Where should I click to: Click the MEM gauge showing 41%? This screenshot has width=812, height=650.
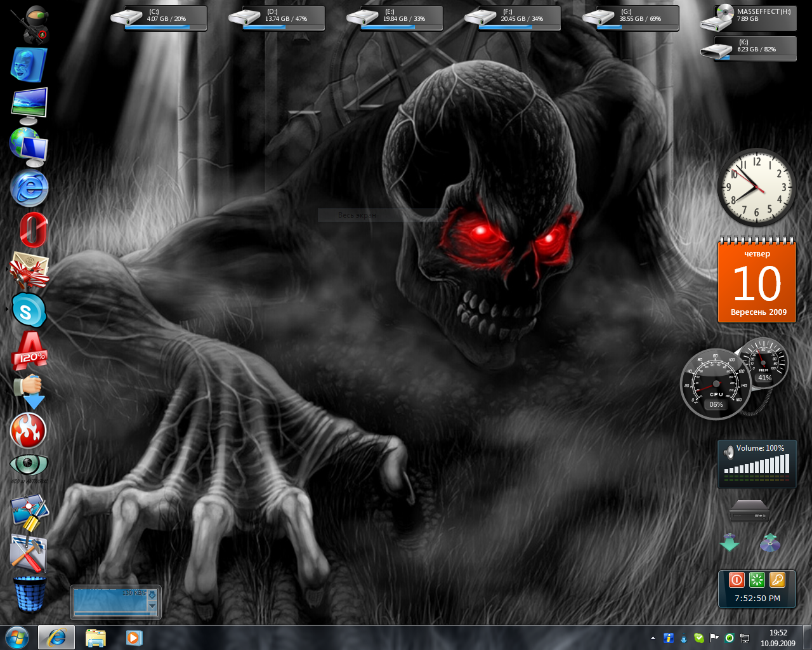[x=764, y=362]
